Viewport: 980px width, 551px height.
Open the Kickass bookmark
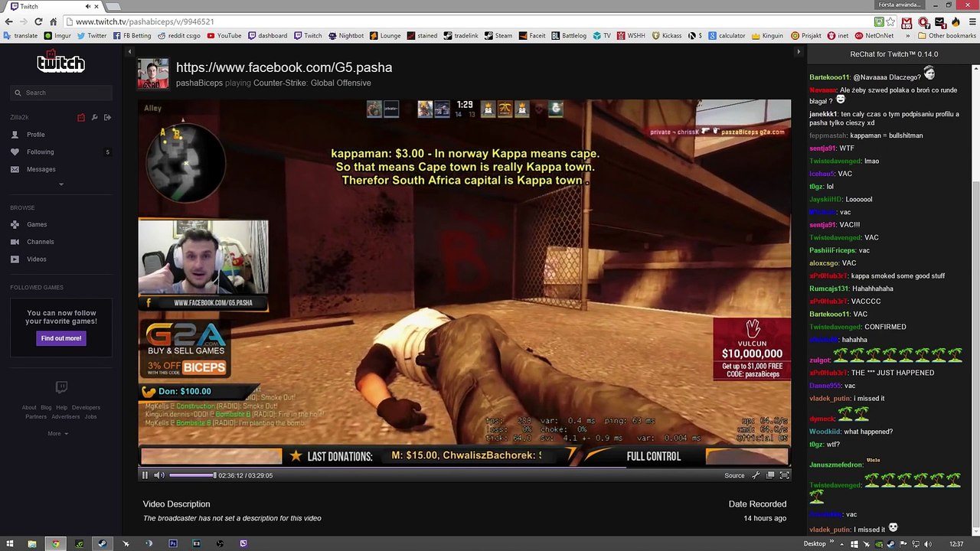tap(666, 36)
